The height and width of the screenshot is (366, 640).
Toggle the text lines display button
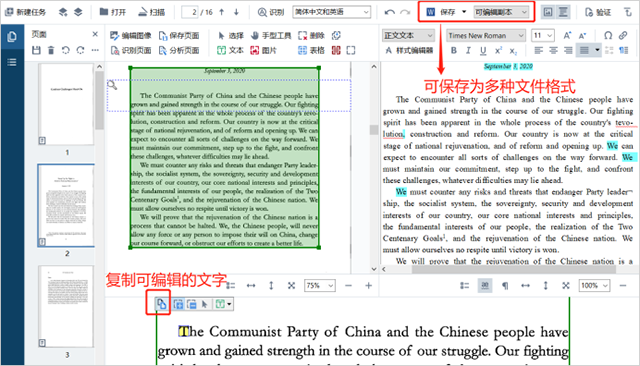(563, 12)
